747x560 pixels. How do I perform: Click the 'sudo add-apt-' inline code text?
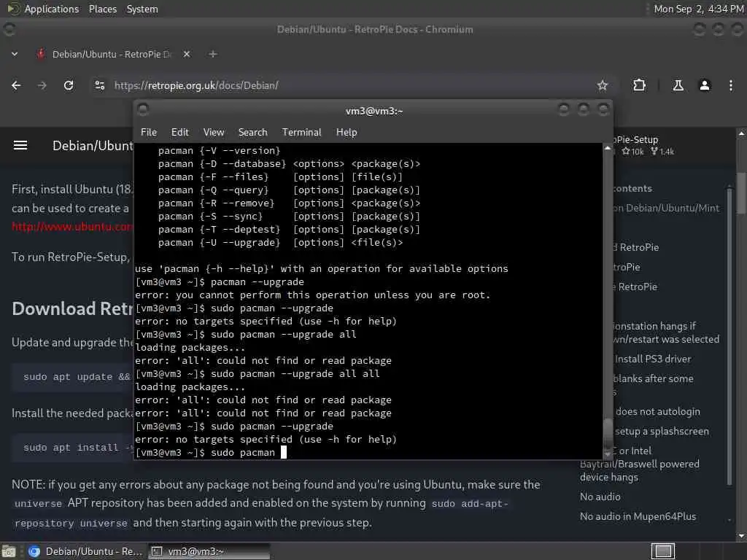pos(469,503)
